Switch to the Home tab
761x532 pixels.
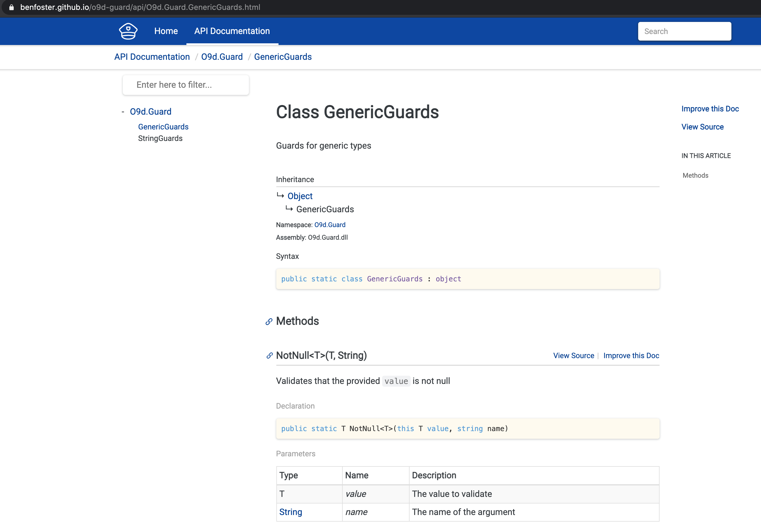166,31
